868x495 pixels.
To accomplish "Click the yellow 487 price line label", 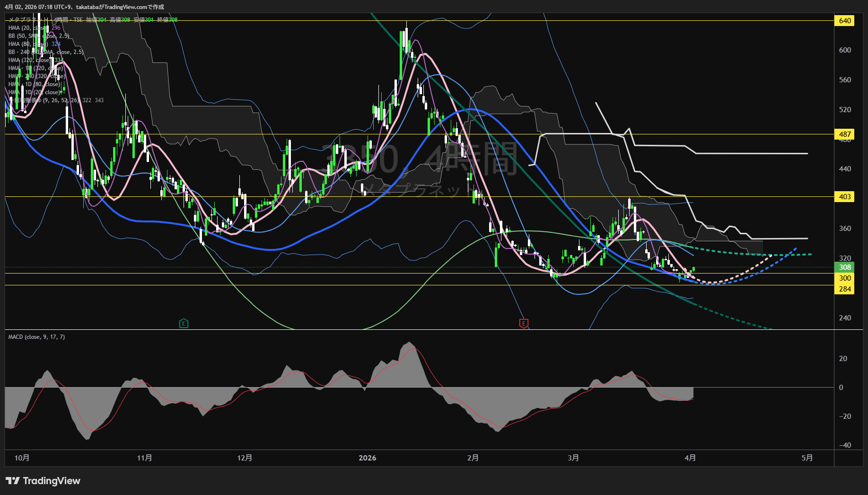I will (x=844, y=134).
